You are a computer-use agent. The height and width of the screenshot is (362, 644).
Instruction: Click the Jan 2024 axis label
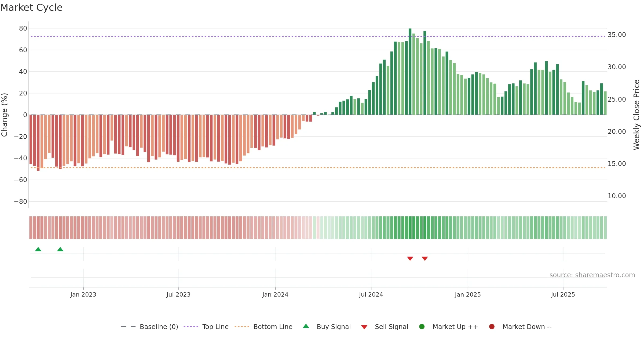[x=275, y=294]
